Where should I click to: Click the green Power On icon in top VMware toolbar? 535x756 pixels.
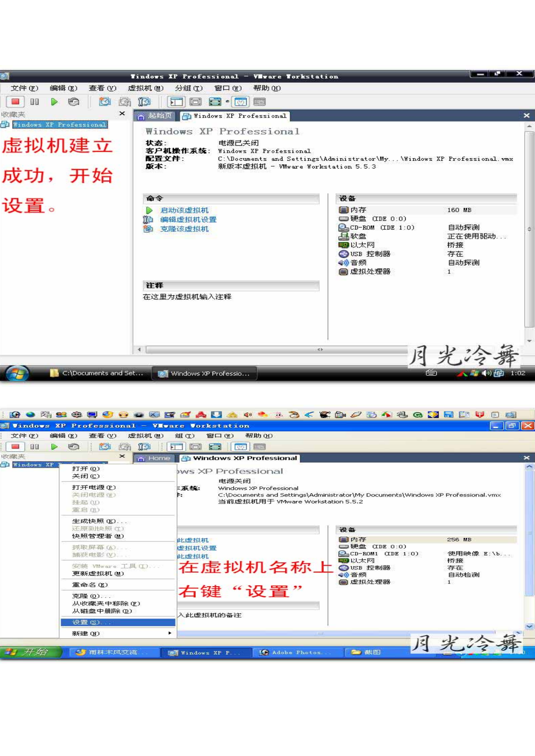point(54,102)
